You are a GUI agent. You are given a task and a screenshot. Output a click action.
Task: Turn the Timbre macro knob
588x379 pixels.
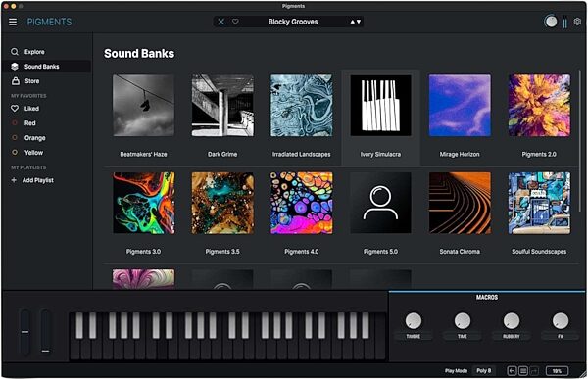(414, 321)
